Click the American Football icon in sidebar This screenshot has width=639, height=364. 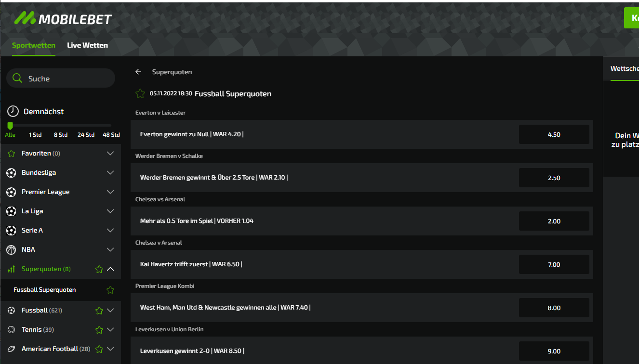(x=11, y=349)
